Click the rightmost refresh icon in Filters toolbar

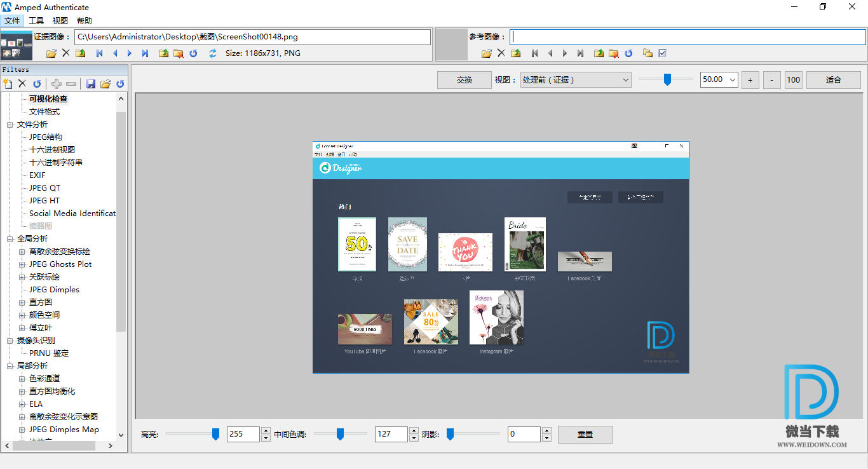pos(120,84)
